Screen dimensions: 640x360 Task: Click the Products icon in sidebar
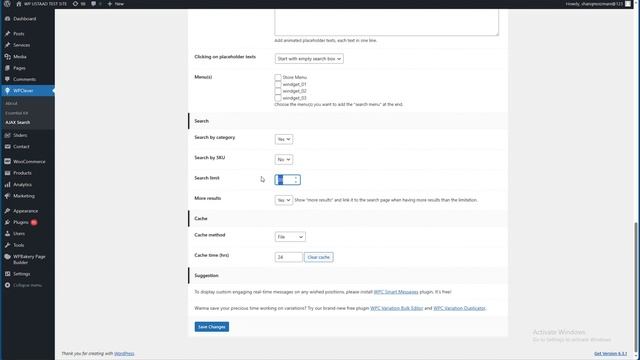[7, 173]
